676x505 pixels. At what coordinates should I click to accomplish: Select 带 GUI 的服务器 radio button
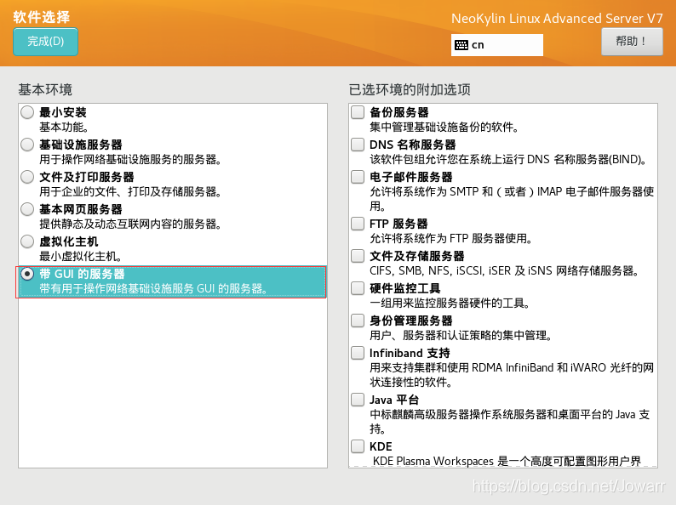coord(27,274)
